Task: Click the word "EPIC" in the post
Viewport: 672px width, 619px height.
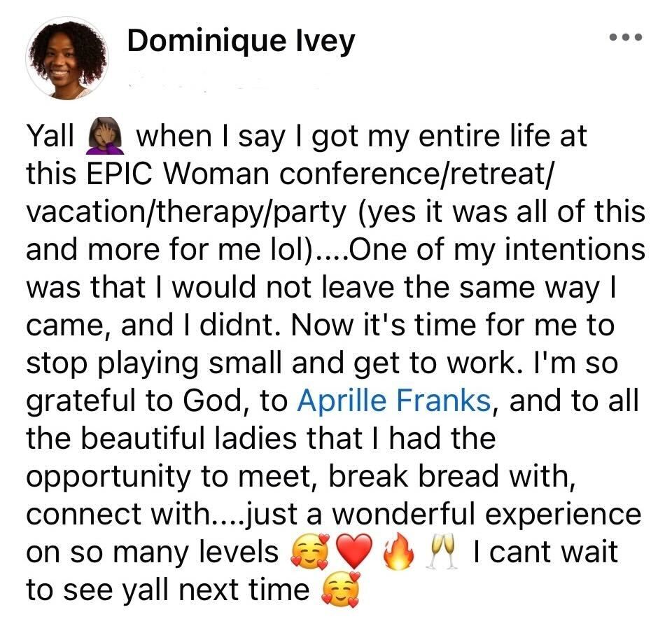Action: tap(120, 174)
